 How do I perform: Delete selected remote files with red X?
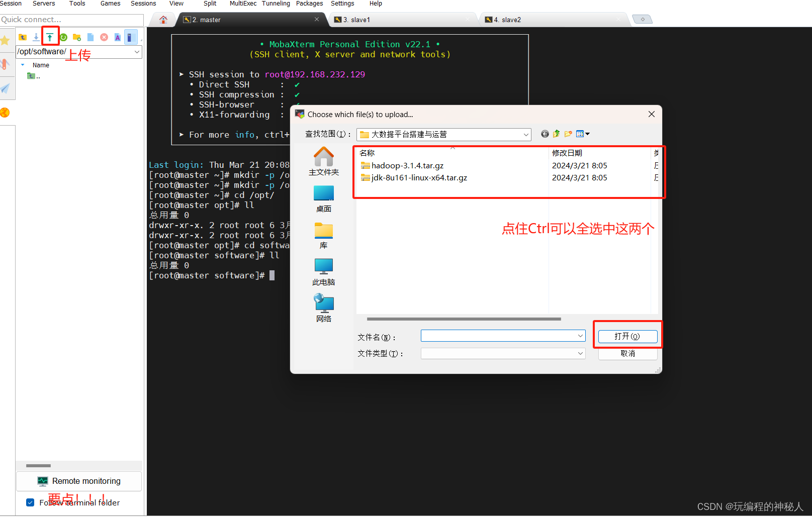tap(104, 37)
